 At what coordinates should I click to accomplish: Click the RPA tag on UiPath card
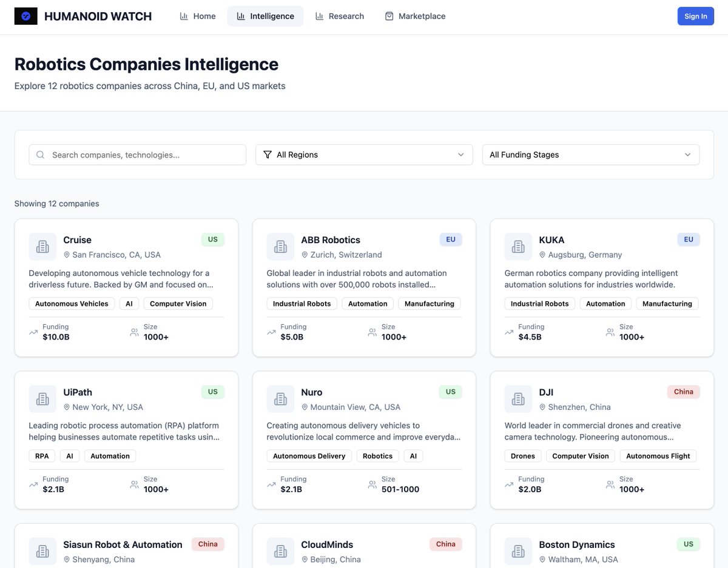pos(42,456)
